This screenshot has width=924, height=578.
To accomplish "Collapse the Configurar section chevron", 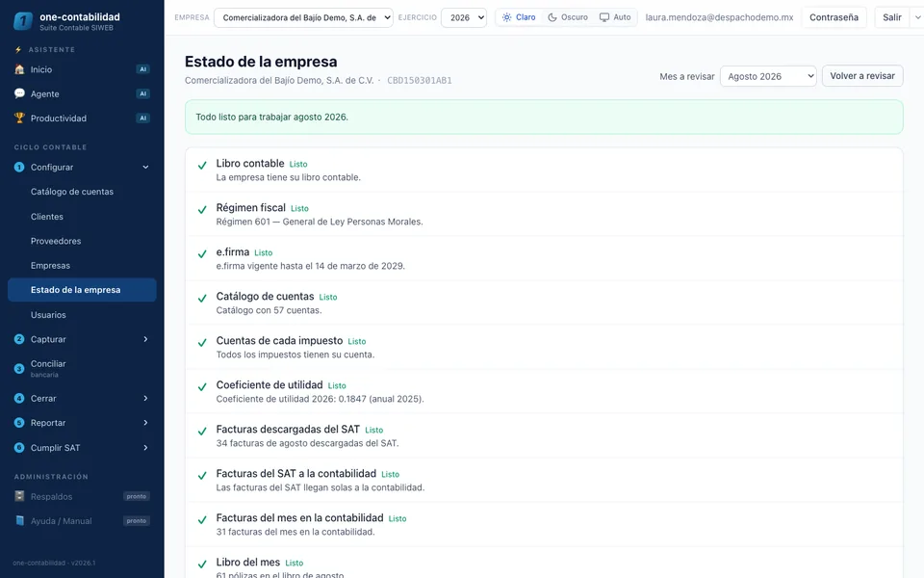I will coord(145,167).
